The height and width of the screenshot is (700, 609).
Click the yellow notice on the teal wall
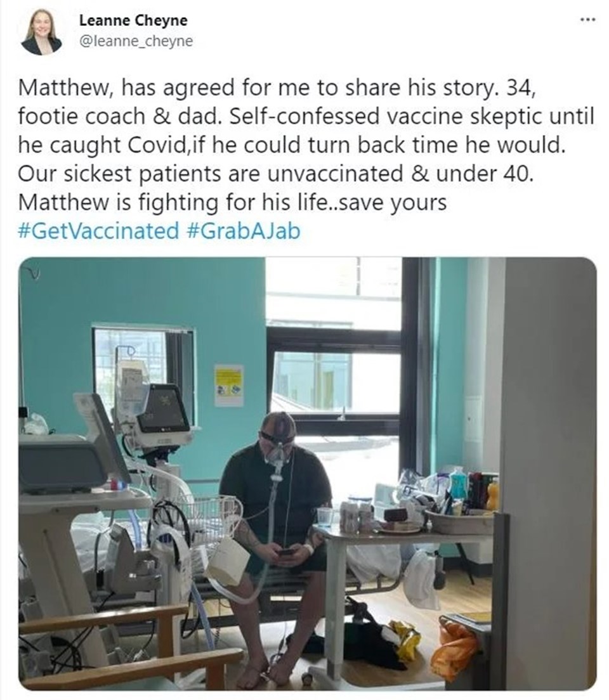pos(229,386)
